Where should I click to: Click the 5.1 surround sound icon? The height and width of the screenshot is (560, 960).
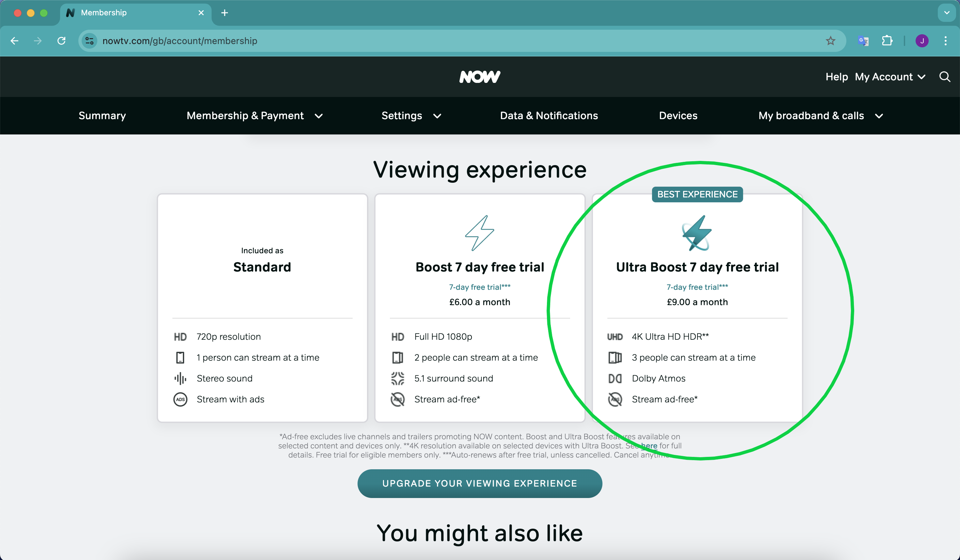pos(398,379)
